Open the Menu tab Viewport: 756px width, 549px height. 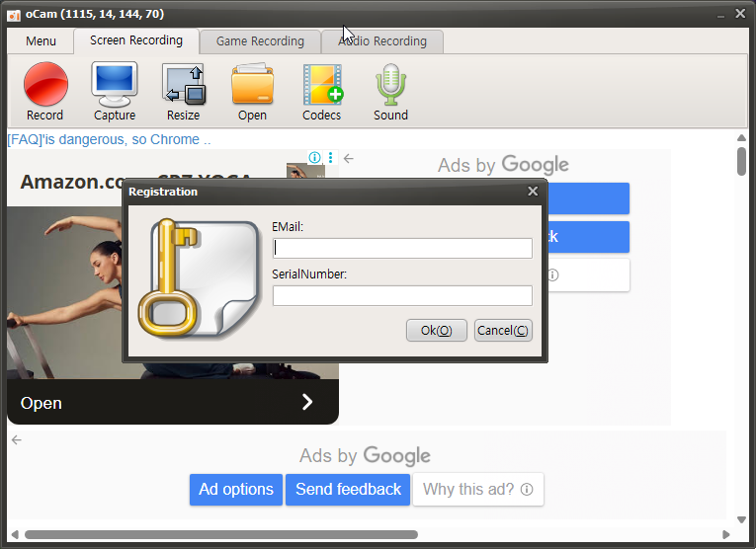41,41
